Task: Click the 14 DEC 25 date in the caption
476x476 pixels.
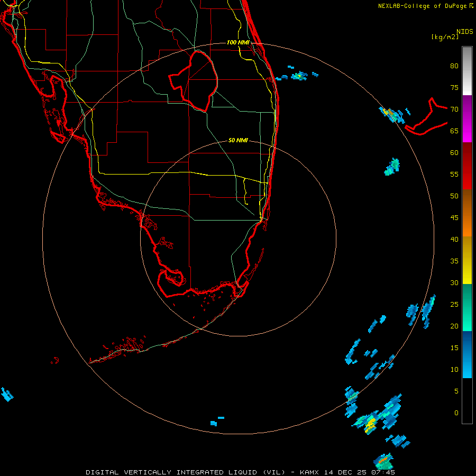Action: click(345, 472)
